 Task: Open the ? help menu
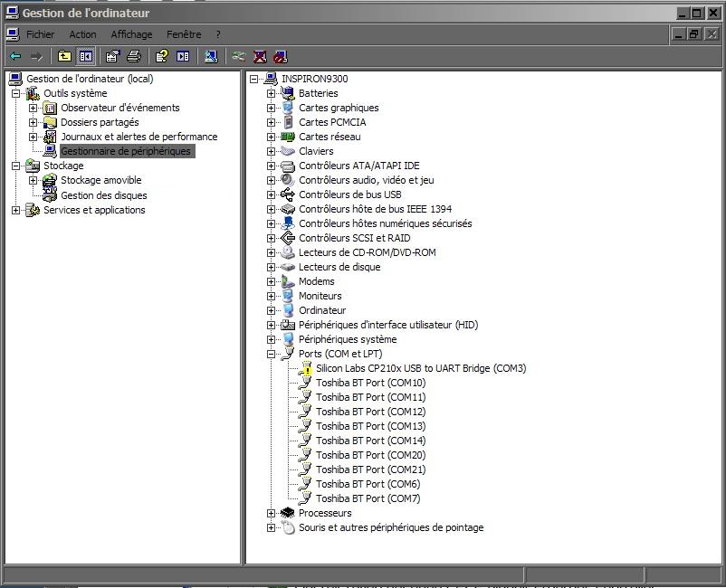tap(218, 34)
